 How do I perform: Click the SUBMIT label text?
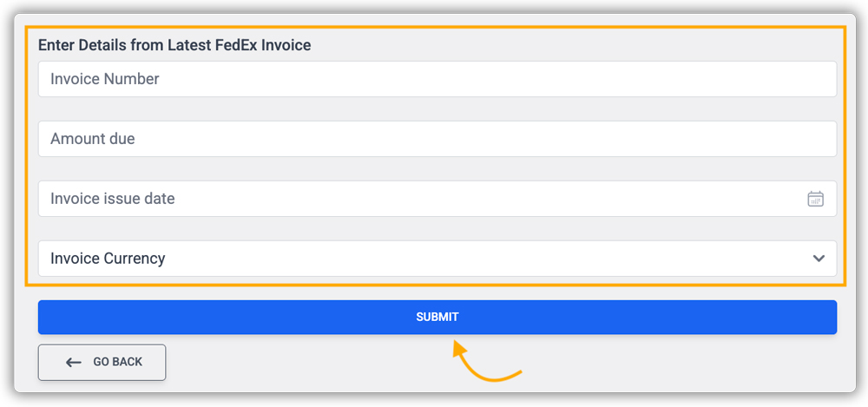[437, 317]
